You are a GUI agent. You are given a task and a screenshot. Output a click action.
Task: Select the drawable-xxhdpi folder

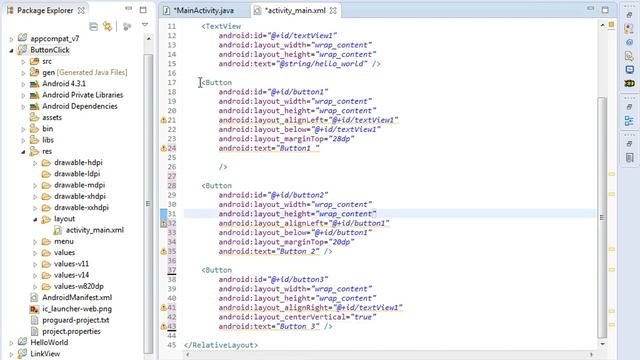[x=76, y=207]
